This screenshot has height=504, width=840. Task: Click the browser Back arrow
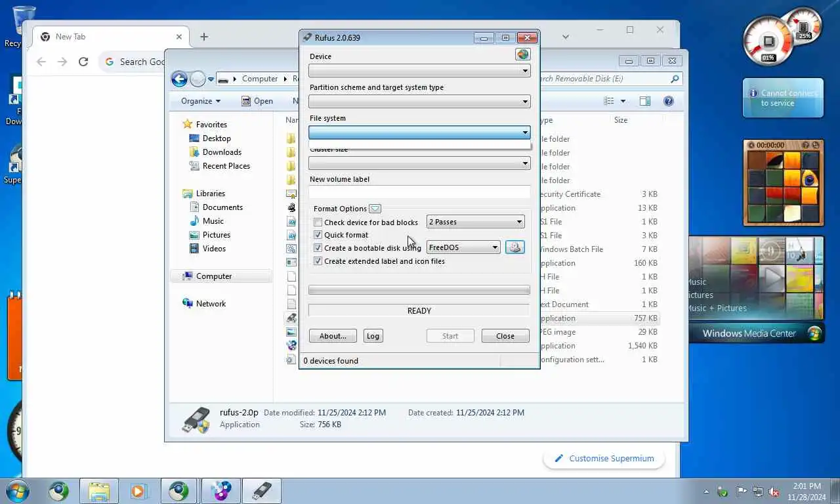click(41, 62)
